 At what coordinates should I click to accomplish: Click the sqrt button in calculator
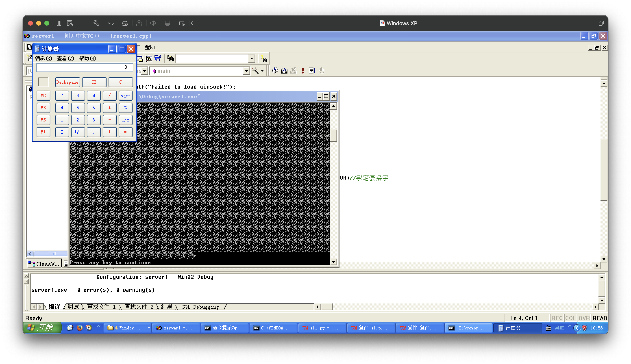(x=125, y=95)
